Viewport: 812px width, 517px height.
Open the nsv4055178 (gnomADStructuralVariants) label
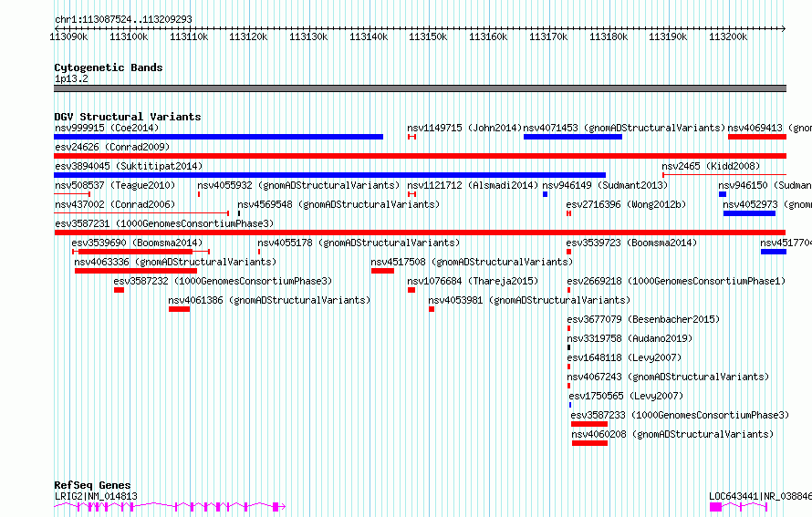click(359, 243)
